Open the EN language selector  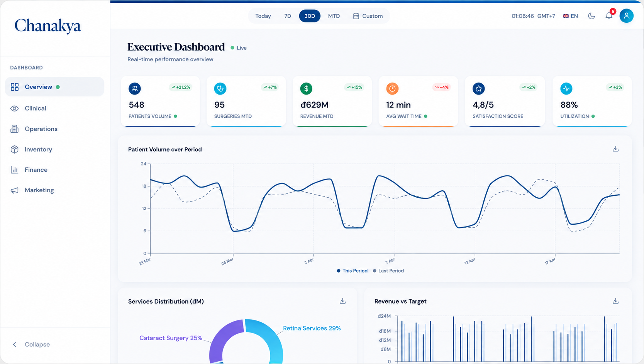570,16
